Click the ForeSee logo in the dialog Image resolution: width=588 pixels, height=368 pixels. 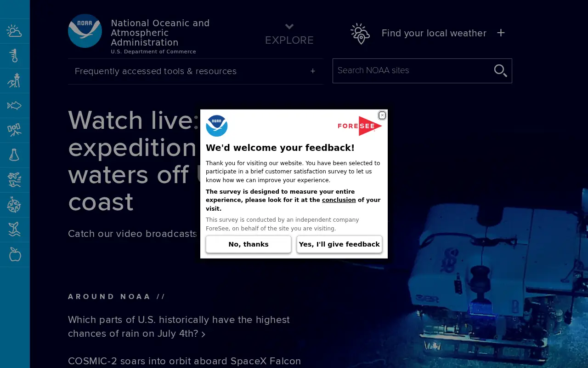click(360, 126)
